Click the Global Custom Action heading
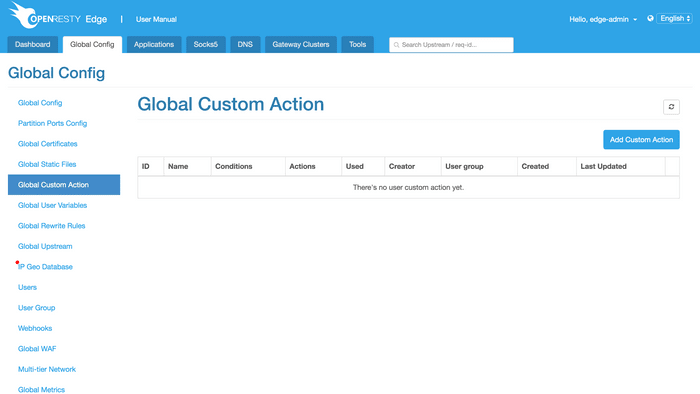This screenshot has height=394, width=700. click(231, 104)
